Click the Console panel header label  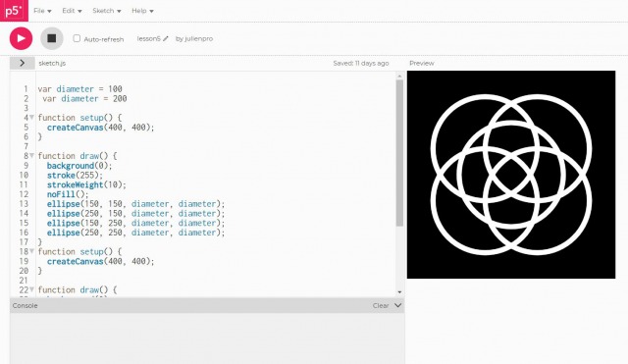(25, 305)
